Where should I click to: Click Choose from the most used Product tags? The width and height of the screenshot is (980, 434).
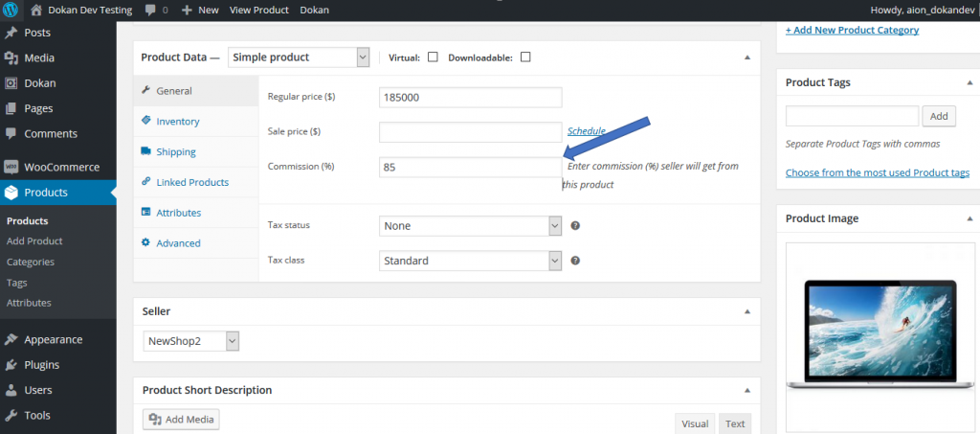pyautogui.click(x=878, y=172)
